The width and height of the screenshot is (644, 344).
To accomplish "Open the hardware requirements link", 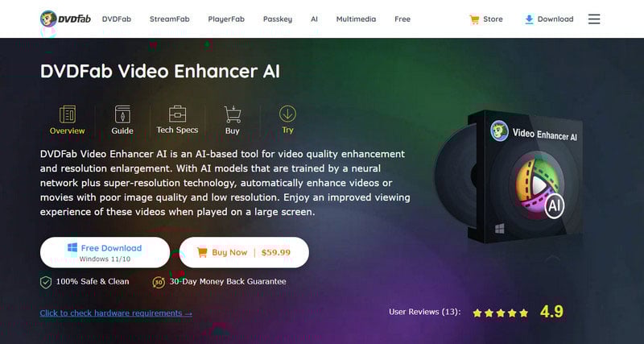I will [x=116, y=313].
